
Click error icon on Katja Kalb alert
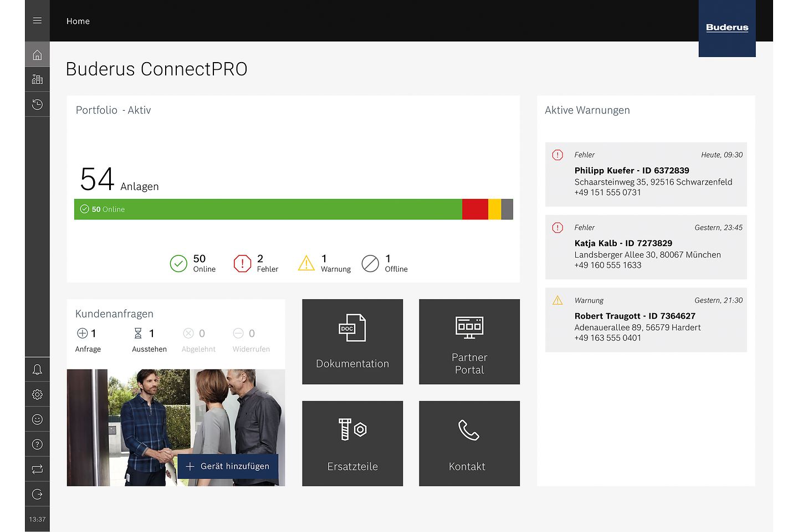click(x=557, y=228)
